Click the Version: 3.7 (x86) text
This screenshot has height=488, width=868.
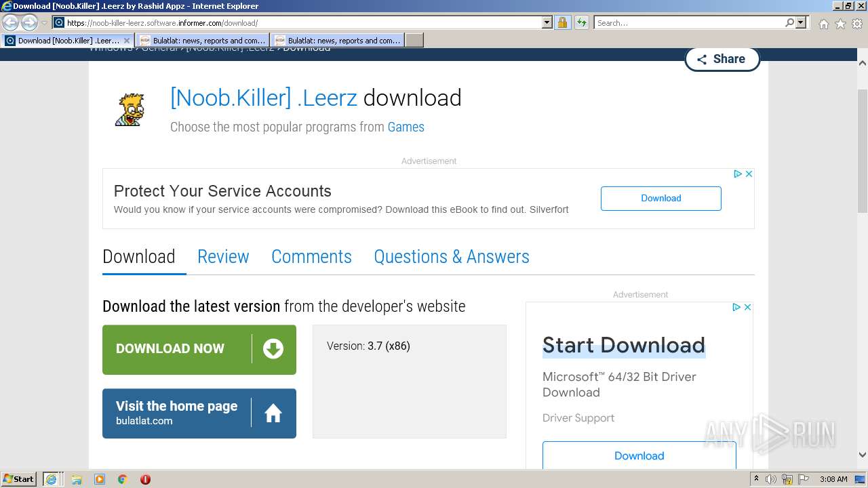click(x=368, y=346)
